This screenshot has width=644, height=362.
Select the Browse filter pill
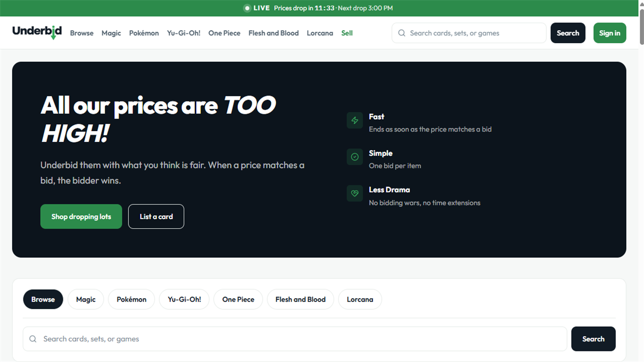43,299
